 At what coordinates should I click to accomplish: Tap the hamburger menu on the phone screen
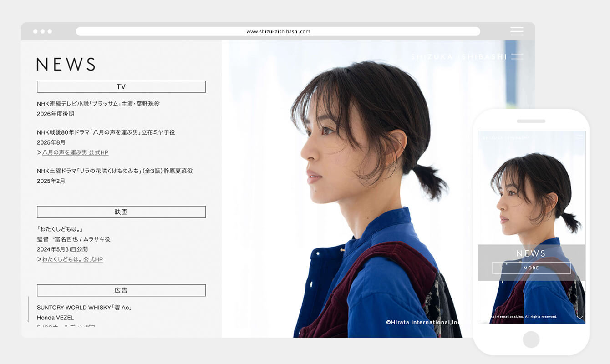pyautogui.click(x=579, y=137)
